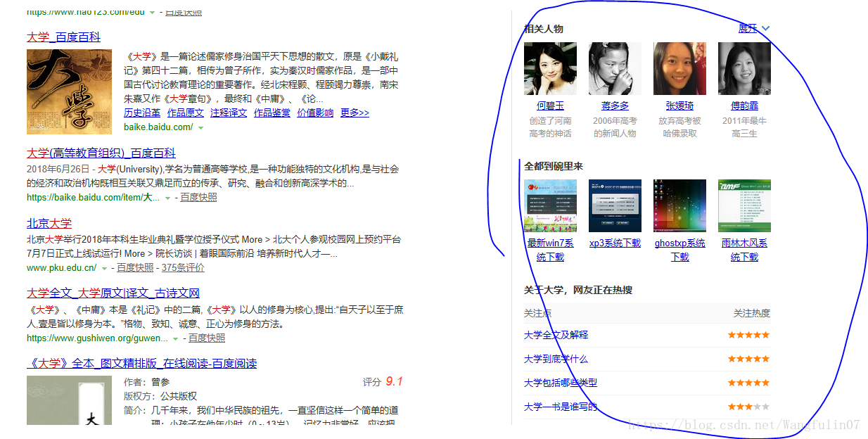
Task: Click the 最新win7系统下载 preview image
Action: point(550,205)
